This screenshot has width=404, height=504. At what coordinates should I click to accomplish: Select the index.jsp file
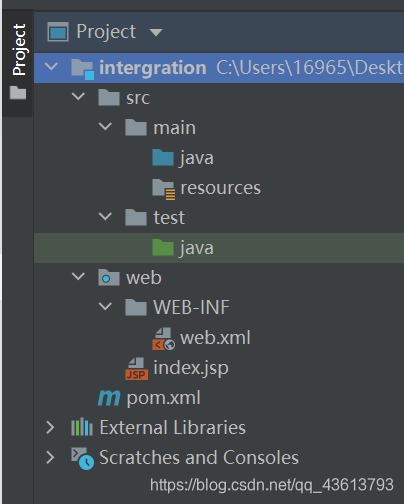point(191,369)
